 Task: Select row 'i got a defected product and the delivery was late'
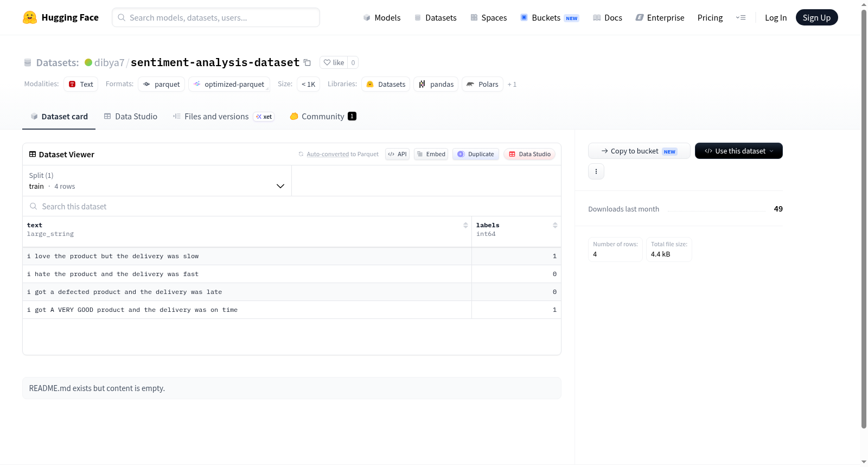coord(292,292)
